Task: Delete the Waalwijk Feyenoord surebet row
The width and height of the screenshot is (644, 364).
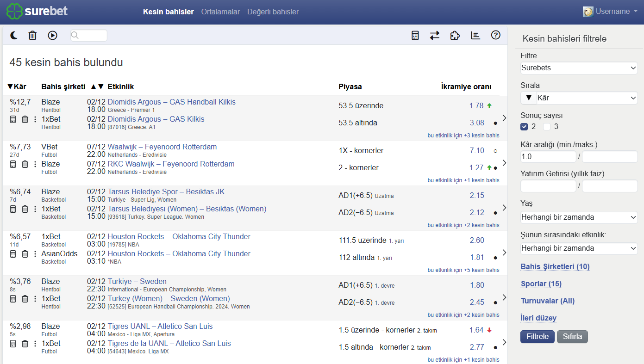Action: pyautogui.click(x=25, y=164)
